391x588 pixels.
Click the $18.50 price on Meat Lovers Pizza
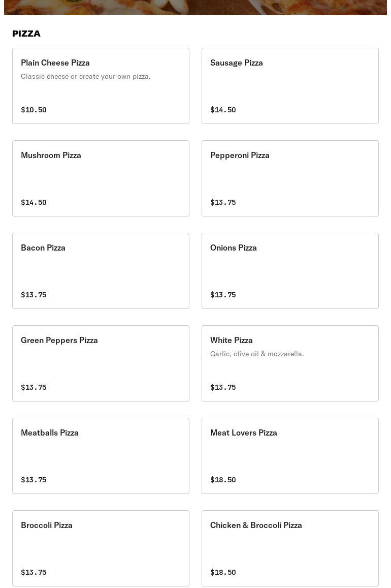(223, 480)
